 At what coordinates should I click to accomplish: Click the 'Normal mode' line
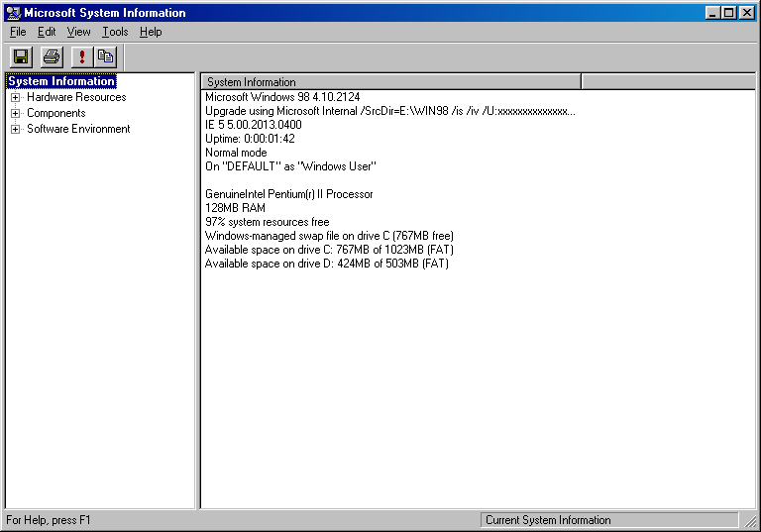click(236, 153)
